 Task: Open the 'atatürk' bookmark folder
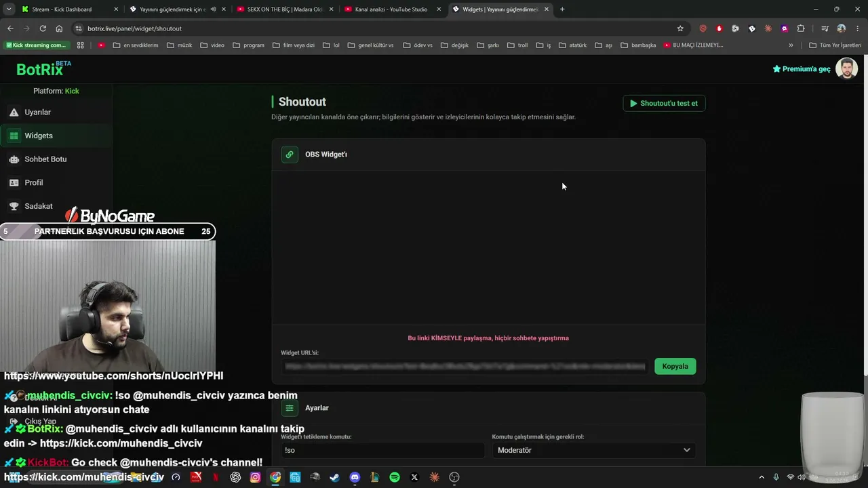click(x=572, y=45)
